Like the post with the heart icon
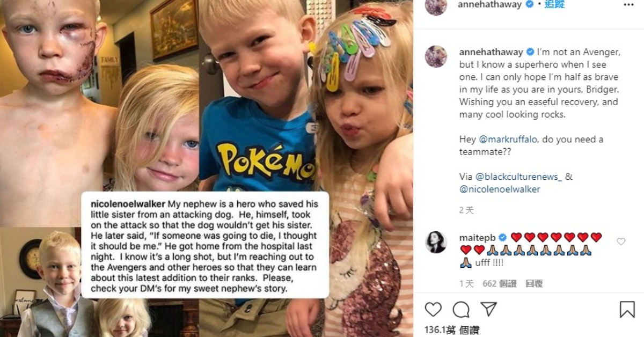This screenshot has width=644, height=337. (x=433, y=309)
